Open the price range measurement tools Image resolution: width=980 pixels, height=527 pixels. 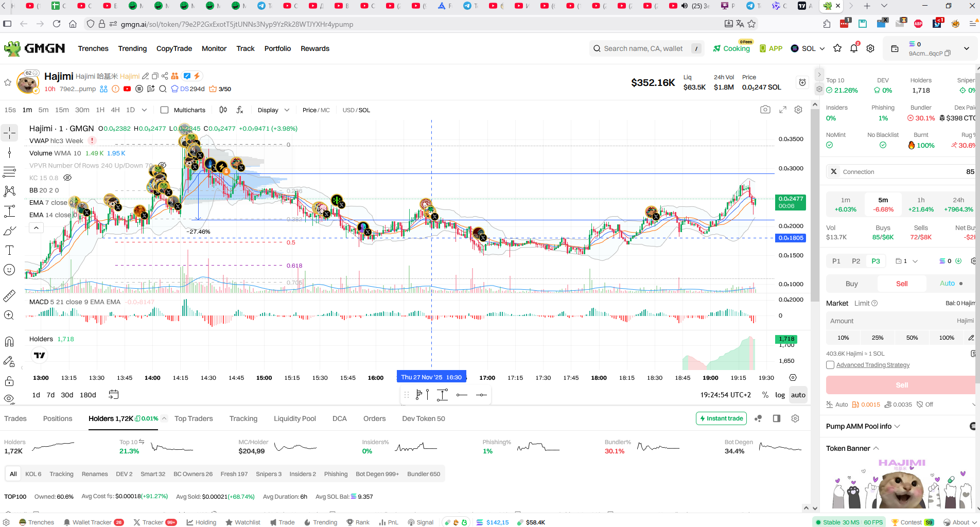click(9, 211)
